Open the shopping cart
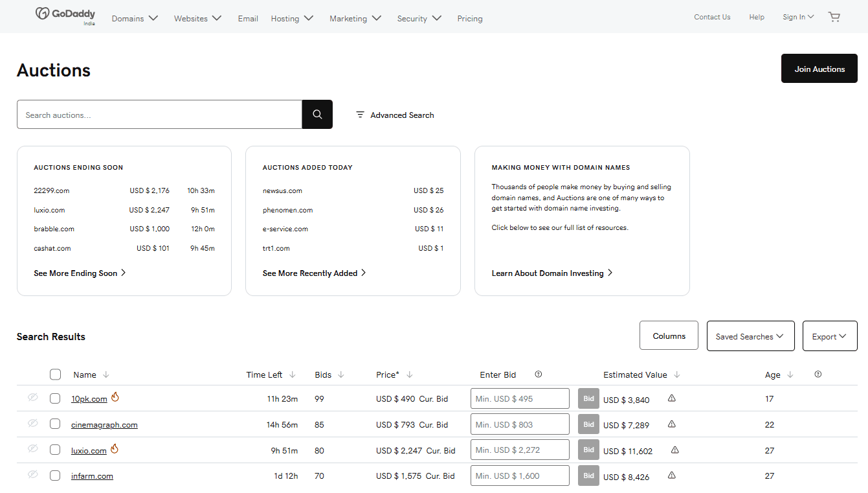The width and height of the screenshot is (868, 493). (834, 17)
